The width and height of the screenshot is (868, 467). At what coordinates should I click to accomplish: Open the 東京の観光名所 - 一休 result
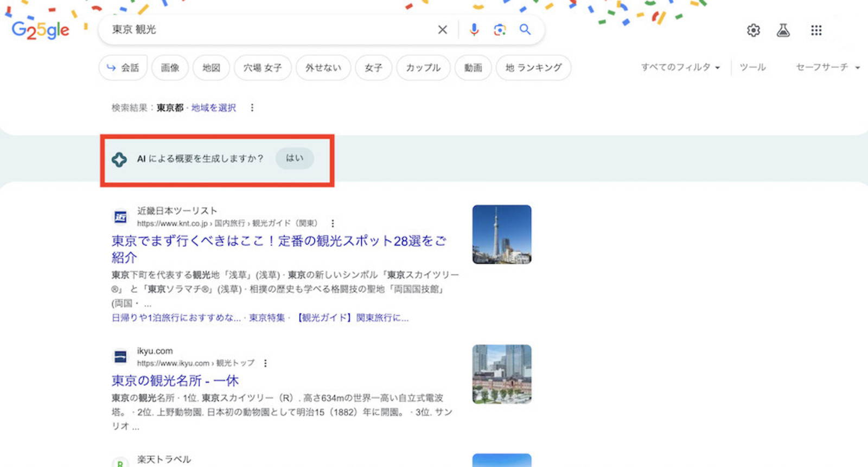[175, 381]
